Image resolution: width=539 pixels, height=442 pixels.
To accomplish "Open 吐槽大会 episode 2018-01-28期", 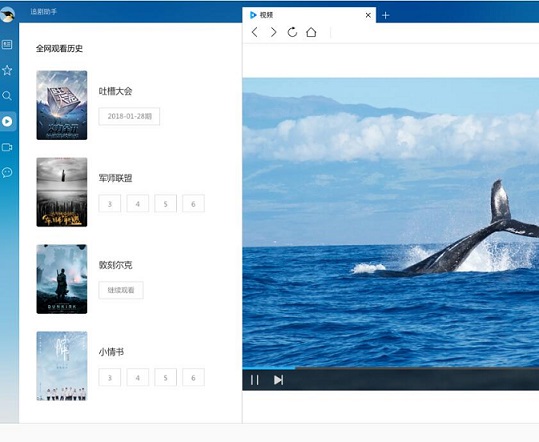I will click(x=129, y=117).
